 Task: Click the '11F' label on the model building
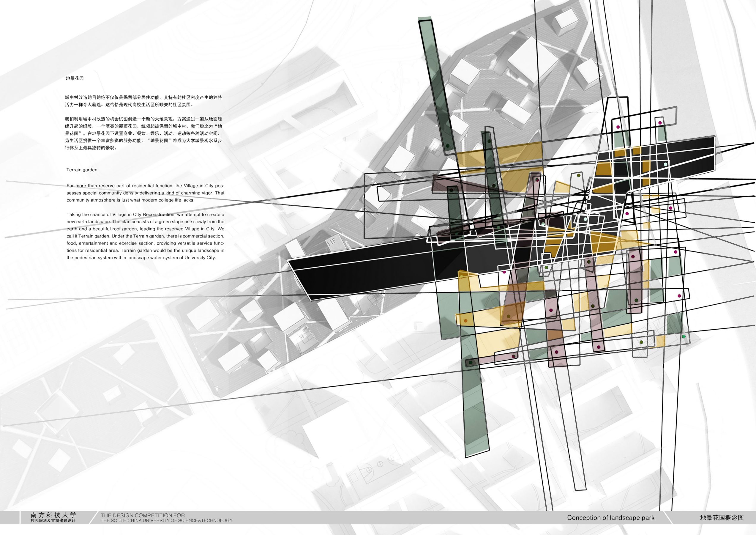click(332, 242)
